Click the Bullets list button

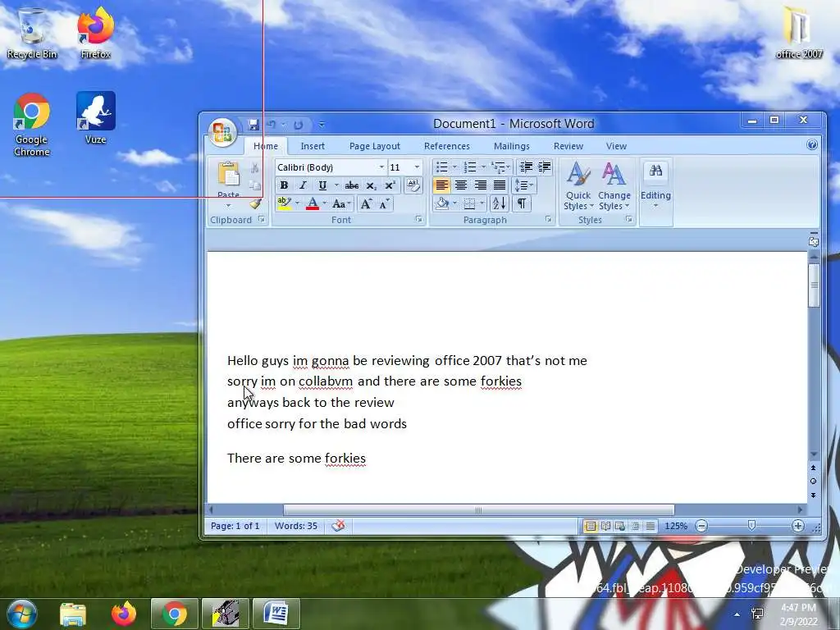442,167
